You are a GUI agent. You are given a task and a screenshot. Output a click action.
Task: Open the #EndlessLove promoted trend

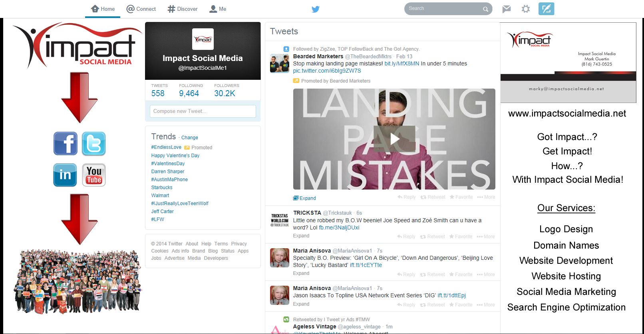coord(166,147)
